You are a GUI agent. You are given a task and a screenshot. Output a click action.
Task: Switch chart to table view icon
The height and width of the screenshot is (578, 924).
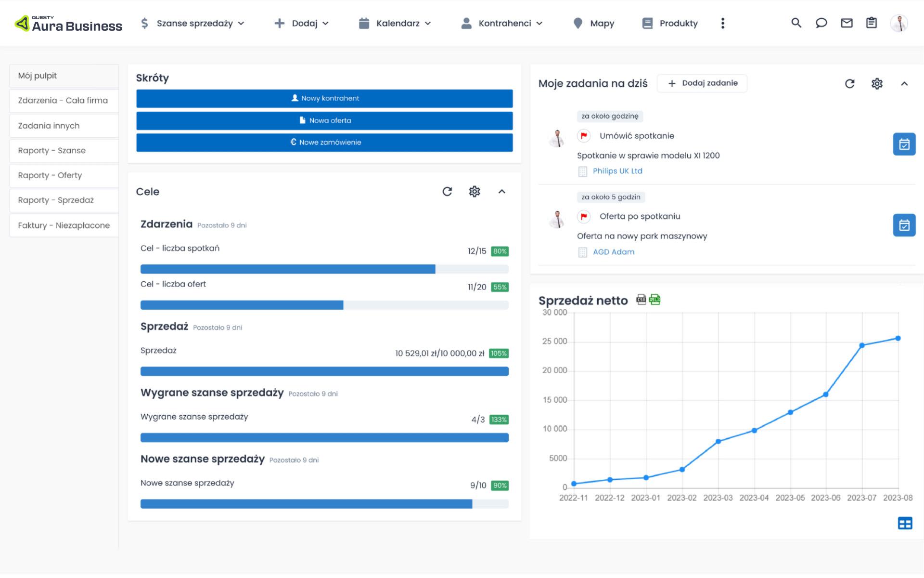point(905,523)
